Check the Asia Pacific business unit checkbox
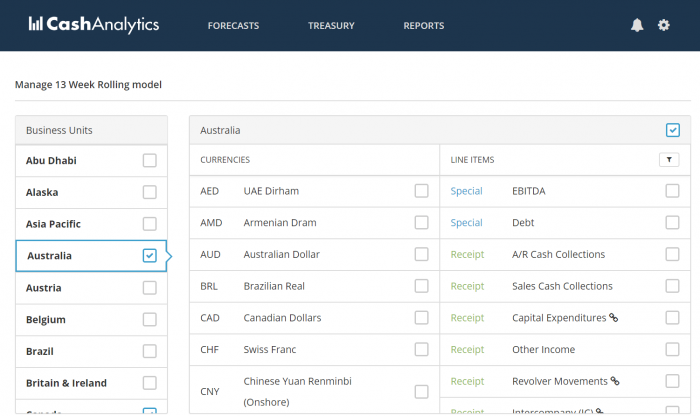 point(150,224)
